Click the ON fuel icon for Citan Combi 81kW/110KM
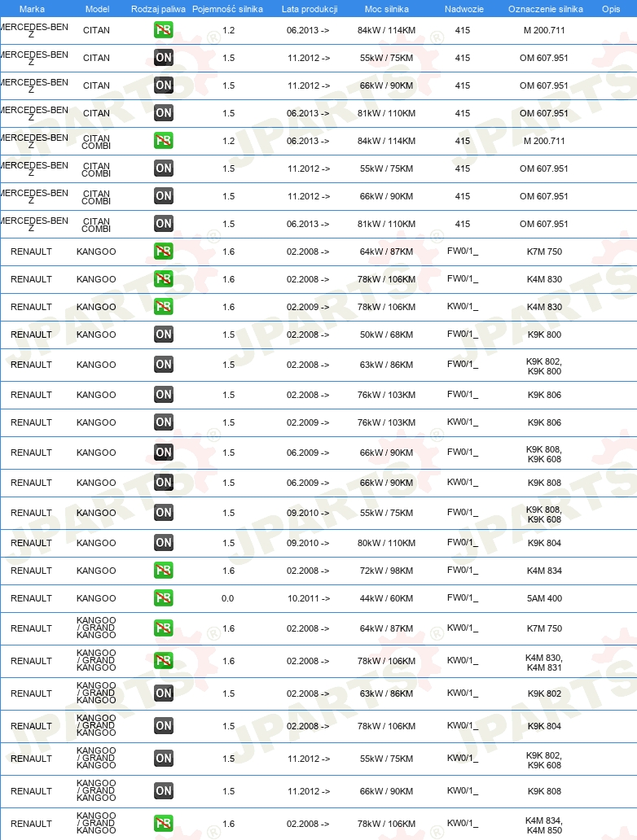 (164, 224)
